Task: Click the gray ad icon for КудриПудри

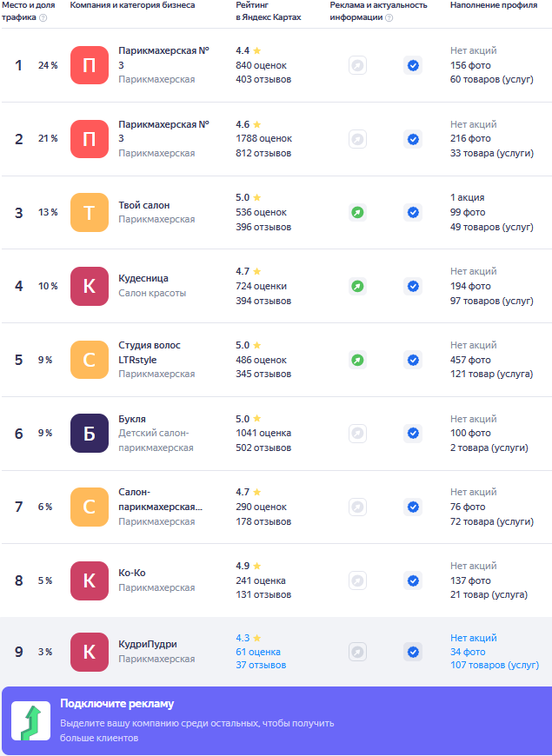Action: pos(357,652)
